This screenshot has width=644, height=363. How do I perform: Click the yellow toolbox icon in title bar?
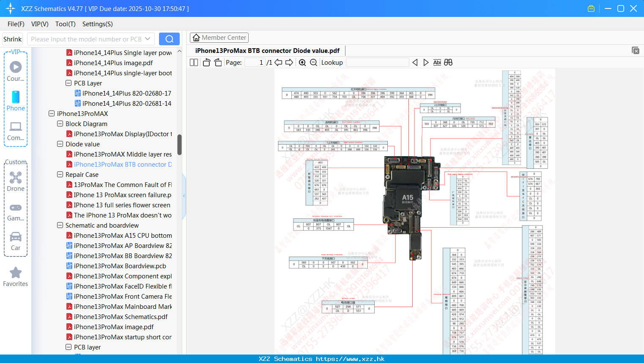591,8
